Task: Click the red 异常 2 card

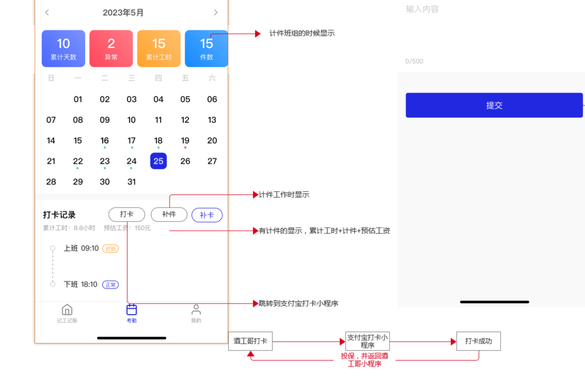Action: [x=111, y=49]
